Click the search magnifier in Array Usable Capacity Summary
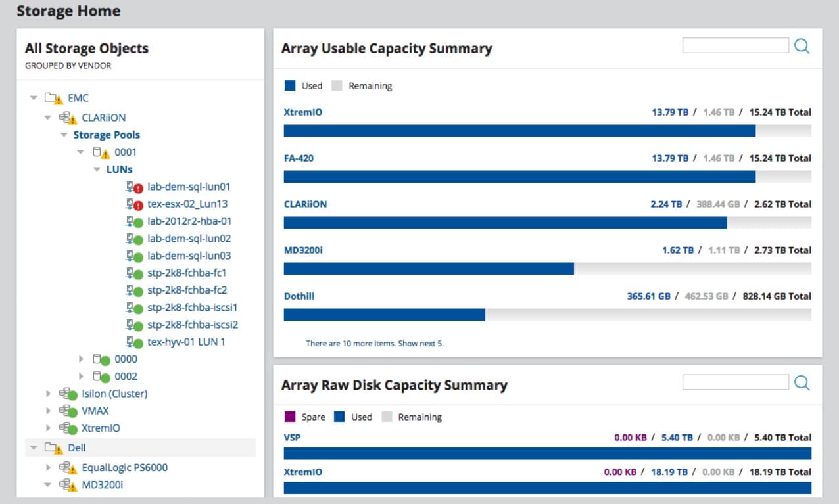 coord(802,45)
